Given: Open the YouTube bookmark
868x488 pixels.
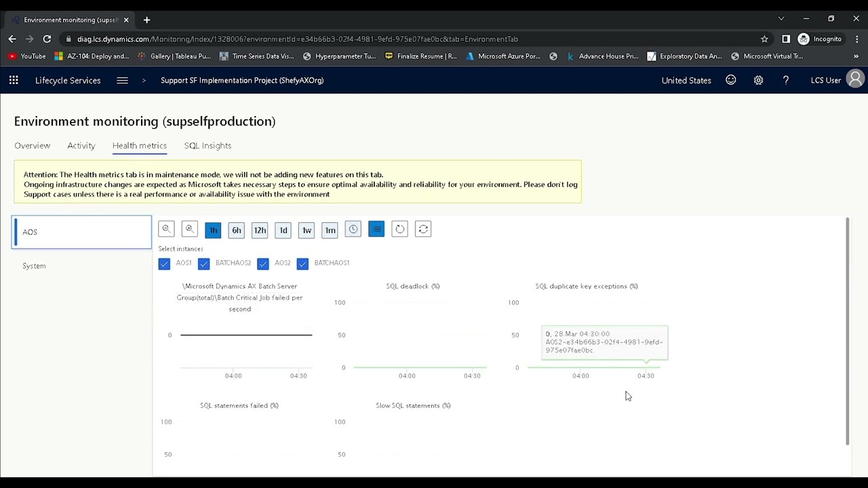Looking at the screenshot, I should [27, 56].
